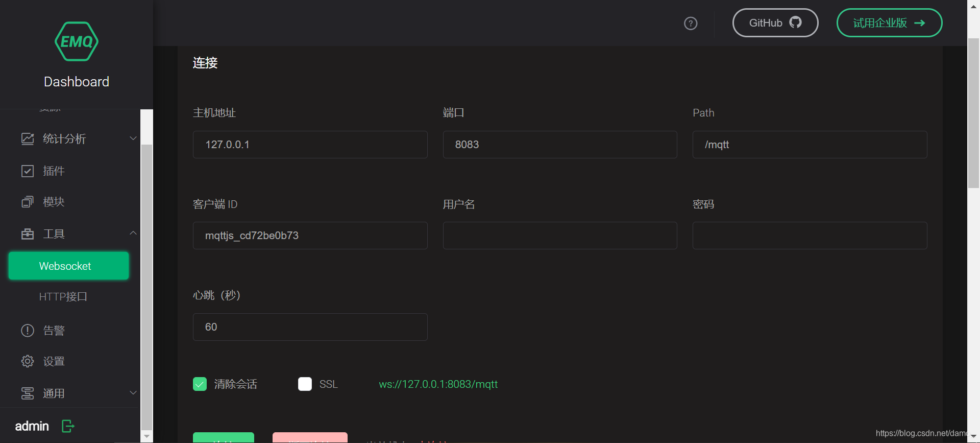This screenshot has height=443, width=980.
Task: Click the GitHub octocat icon
Action: pos(795,22)
